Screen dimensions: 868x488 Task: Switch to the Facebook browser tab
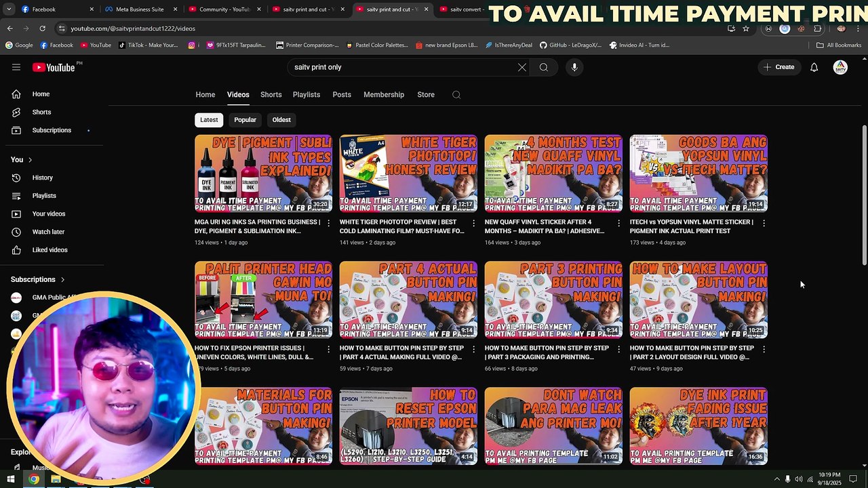click(x=56, y=9)
